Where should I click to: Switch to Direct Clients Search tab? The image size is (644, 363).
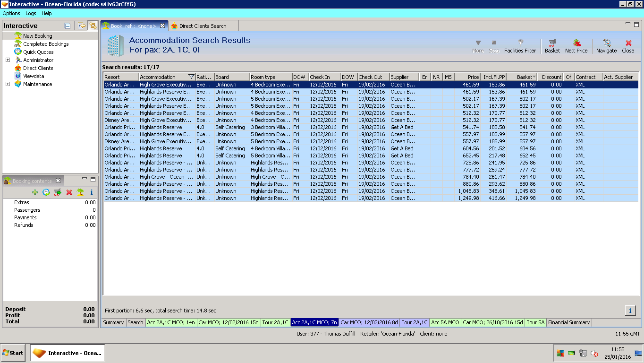coord(202,26)
